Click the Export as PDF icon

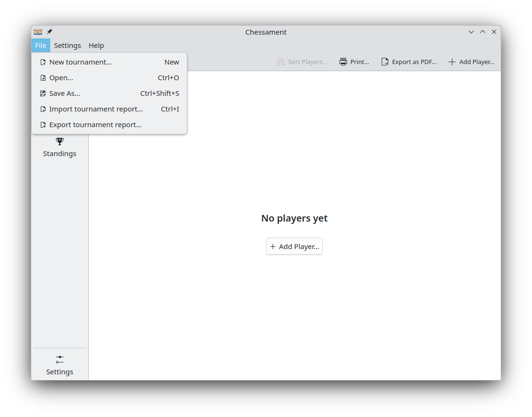385,62
